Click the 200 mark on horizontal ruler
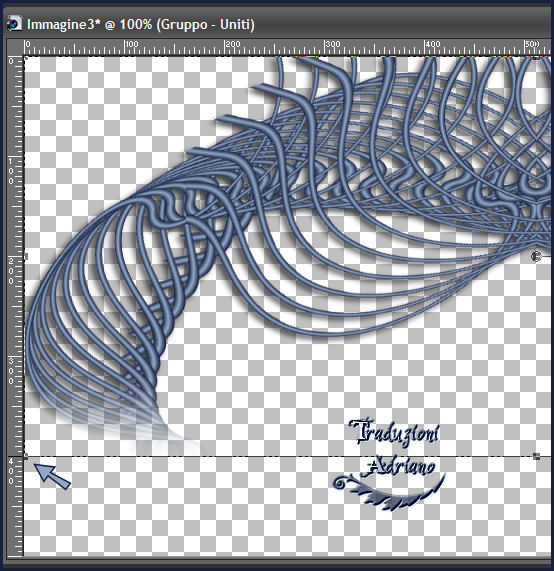This screenshot has height=571, width=554. [x=232, y=44]
